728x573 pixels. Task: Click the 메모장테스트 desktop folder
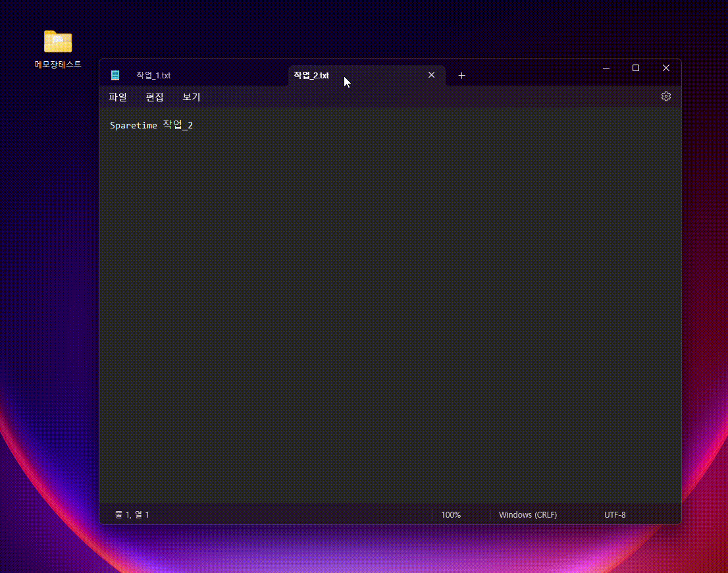57,49
